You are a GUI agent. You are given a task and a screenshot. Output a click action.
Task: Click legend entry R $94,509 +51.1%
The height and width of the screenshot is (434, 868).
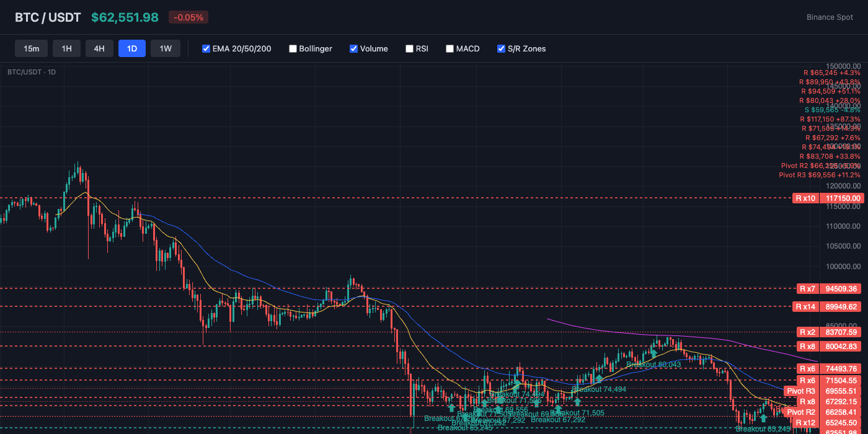click(x=830, y=91)
